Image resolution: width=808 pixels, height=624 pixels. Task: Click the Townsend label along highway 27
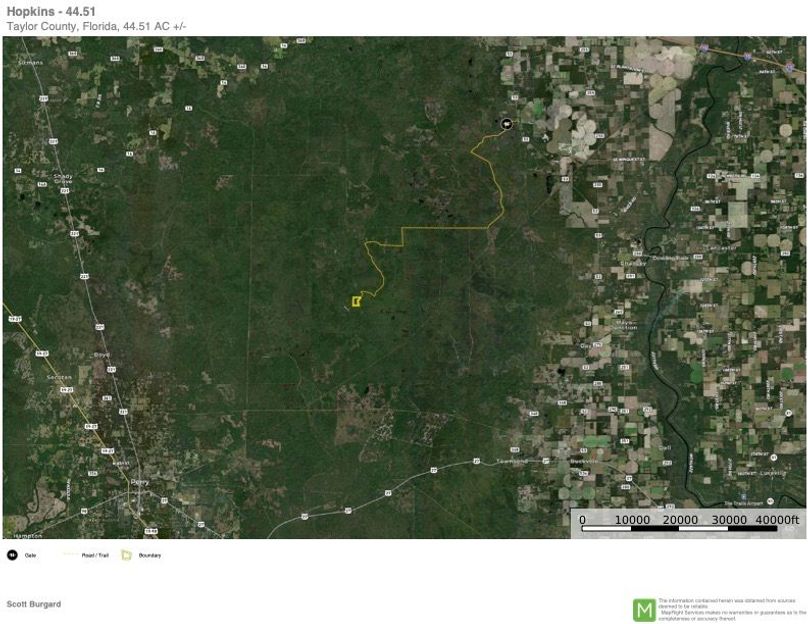[513, 461]
